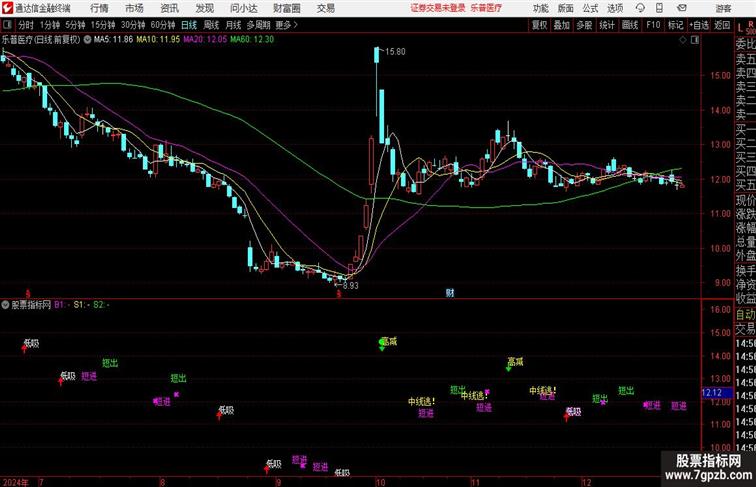Toggle the panel layout icon left of 分时
The height and width of the screenshot is (487, 756).
pos(7,25)
